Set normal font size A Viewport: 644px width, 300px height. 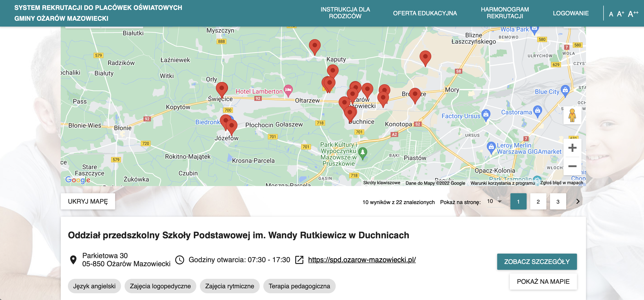611,14
